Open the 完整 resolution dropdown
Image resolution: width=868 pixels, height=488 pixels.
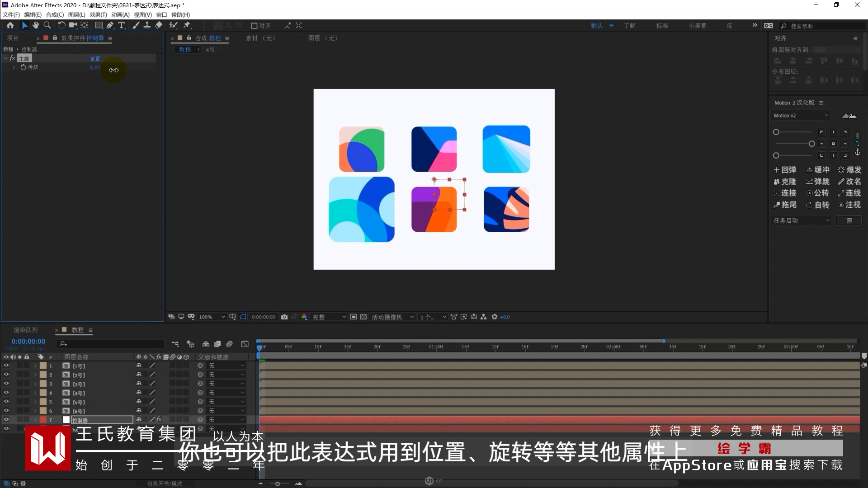[329, 317]
